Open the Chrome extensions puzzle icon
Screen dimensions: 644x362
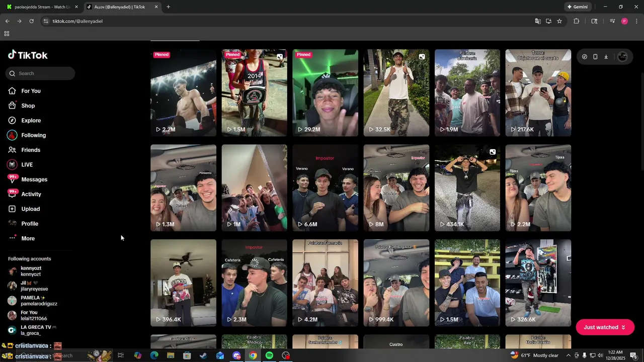click(577, 21)
